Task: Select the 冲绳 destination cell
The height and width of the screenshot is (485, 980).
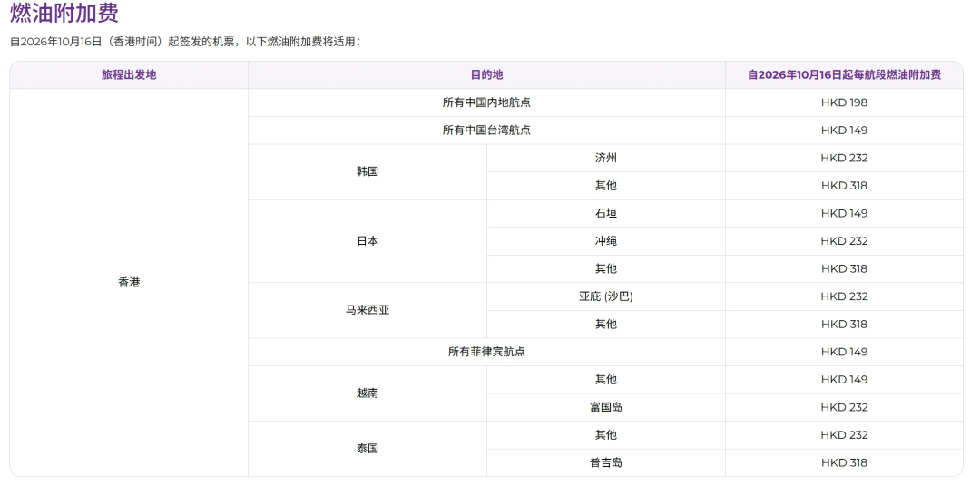Action: pos(605,241)
